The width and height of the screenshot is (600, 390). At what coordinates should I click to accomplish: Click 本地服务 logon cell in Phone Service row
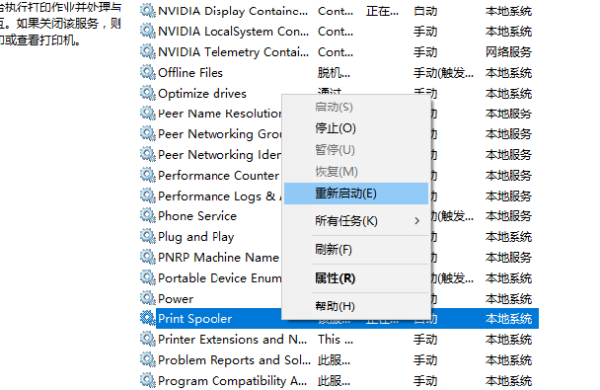tap(509, 216)
